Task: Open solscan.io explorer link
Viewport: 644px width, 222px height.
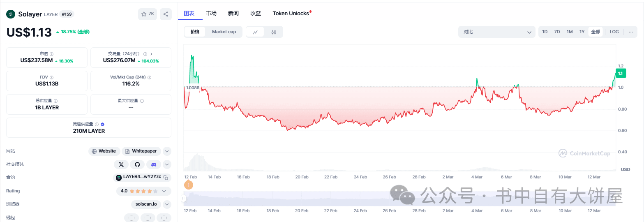Action: 147,204
